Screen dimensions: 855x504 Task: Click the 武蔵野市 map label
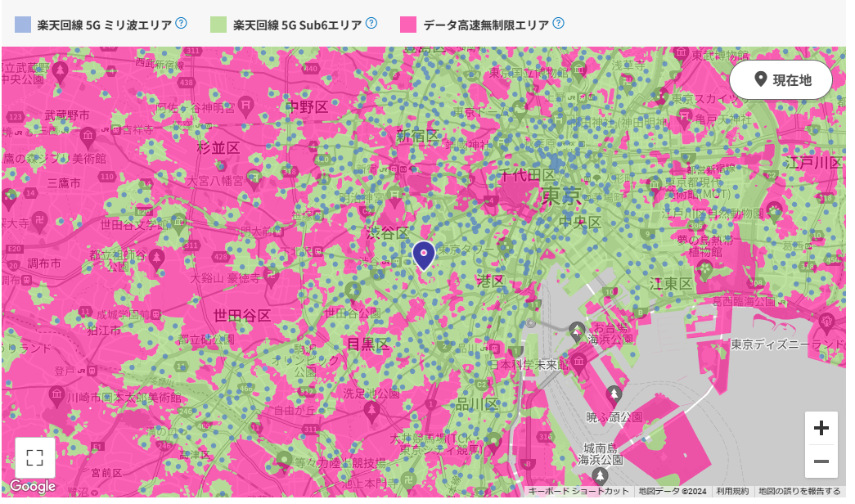[67, 115]
